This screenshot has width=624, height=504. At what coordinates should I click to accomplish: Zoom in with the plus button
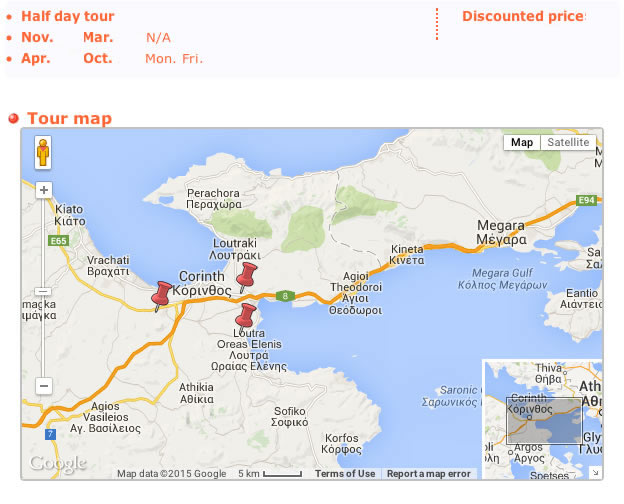(44, 190)
